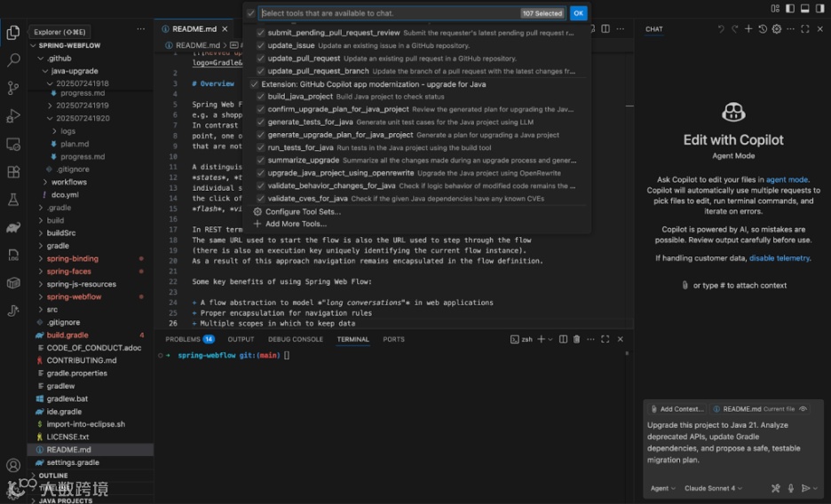Uncheck summarize_upgrade tool
The width and height of the screenshot is (831, 504).
[x=260, y=160]
